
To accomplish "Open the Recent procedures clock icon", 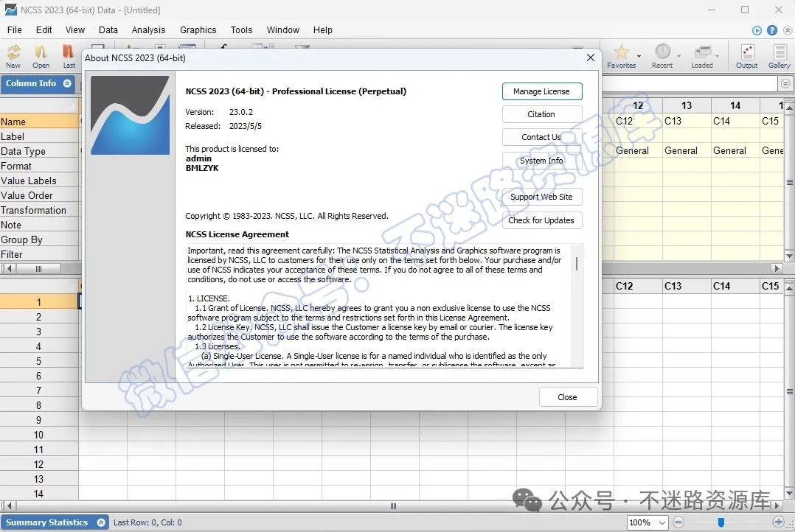I will (x=662, y=56).
